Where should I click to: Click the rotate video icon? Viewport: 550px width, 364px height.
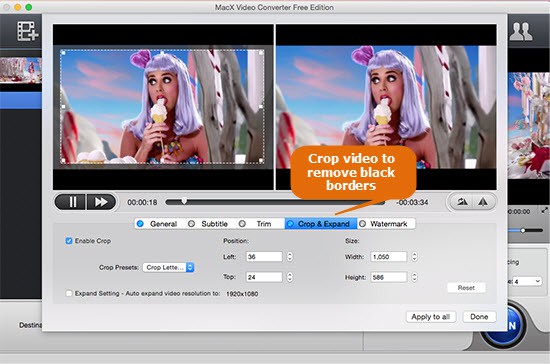point(462,202)
